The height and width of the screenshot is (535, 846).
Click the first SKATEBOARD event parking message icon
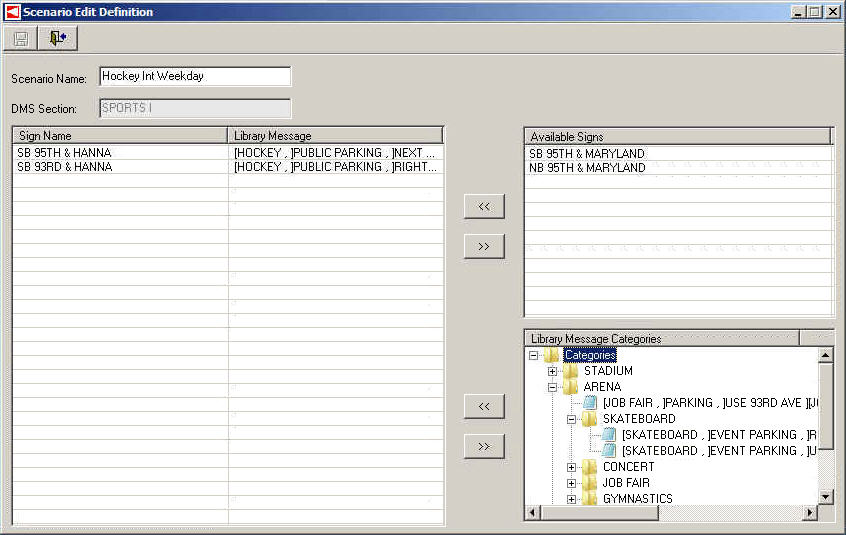609,435
